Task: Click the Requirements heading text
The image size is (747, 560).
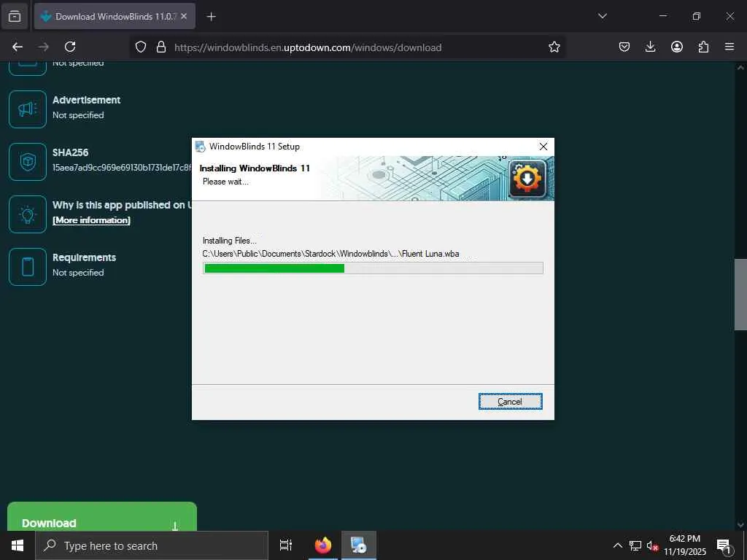Action: click(x=85, y=257)
